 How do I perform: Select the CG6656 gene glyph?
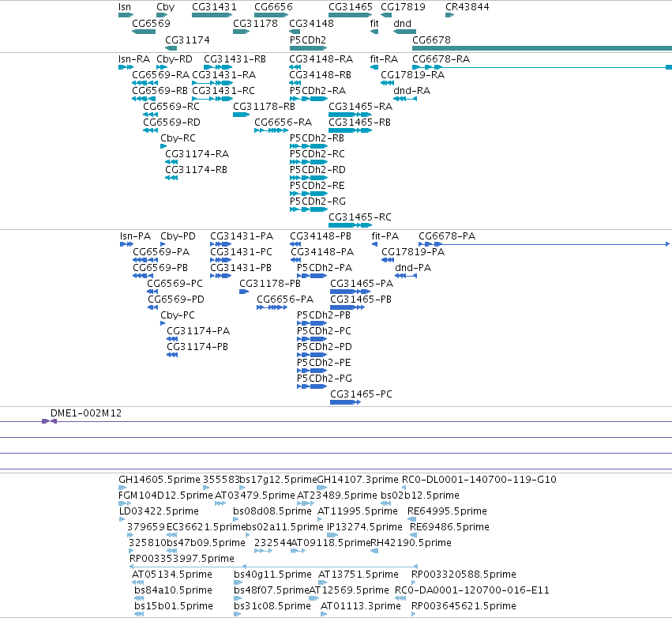[x=271, y=15]
